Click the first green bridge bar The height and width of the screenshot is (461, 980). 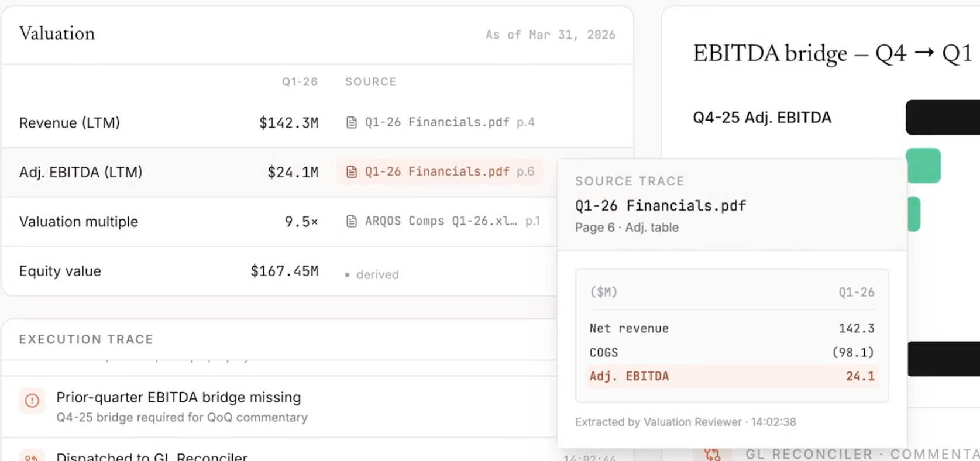tap(923, 166)
